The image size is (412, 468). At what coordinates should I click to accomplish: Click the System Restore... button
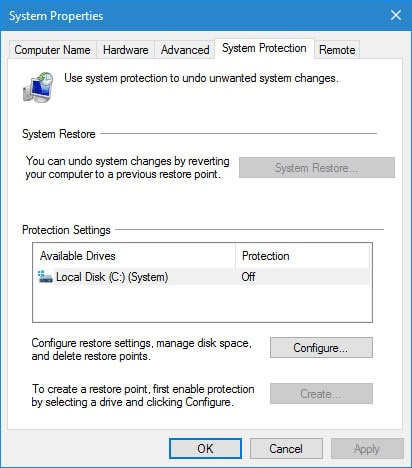click(x=317, y=168)
